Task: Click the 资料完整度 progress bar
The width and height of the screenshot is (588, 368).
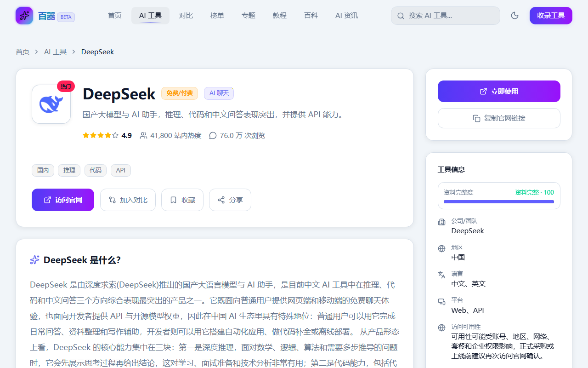Action: [x=499, y=201]
